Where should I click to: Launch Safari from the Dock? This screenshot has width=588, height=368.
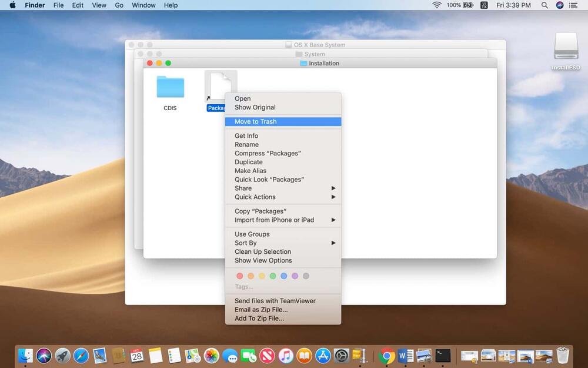(x=81, y=356)
